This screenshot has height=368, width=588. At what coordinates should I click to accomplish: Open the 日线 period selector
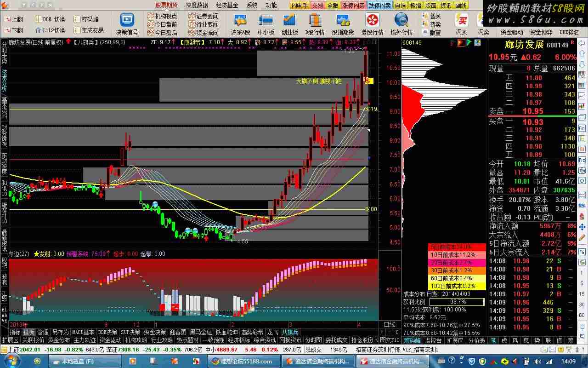click(x=389, y=324)
